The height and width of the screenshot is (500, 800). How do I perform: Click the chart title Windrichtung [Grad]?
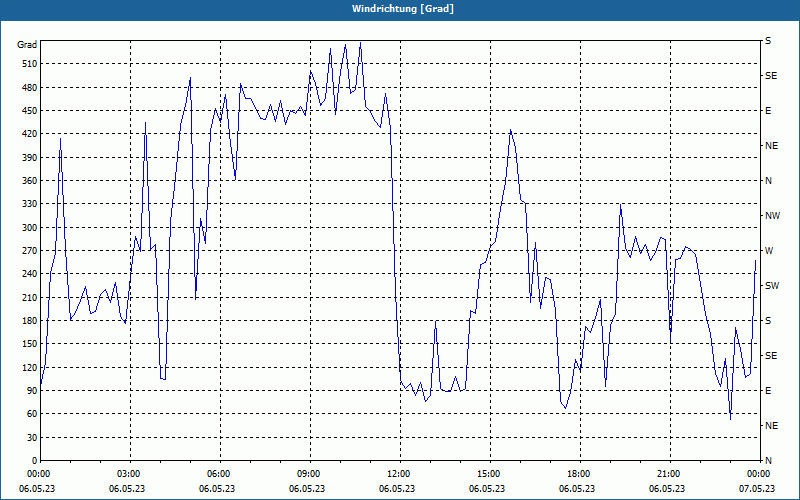click(403, 9)
